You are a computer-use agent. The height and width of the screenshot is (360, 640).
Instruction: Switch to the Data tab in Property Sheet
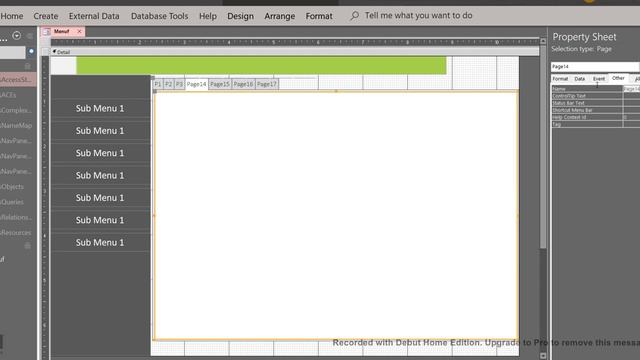(580, 78)
